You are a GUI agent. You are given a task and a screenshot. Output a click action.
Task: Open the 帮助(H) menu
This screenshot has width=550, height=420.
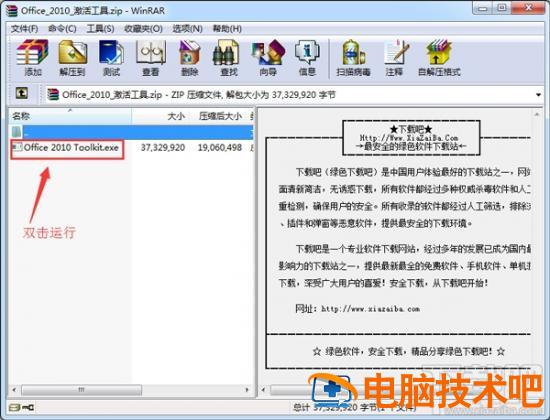227,28
